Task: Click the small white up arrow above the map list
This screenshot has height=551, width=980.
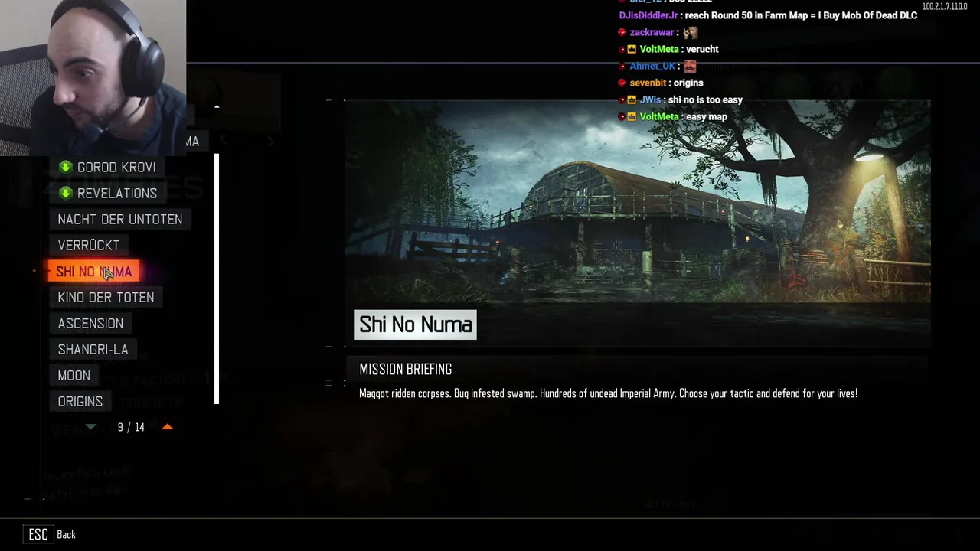Action: (217, 106)
